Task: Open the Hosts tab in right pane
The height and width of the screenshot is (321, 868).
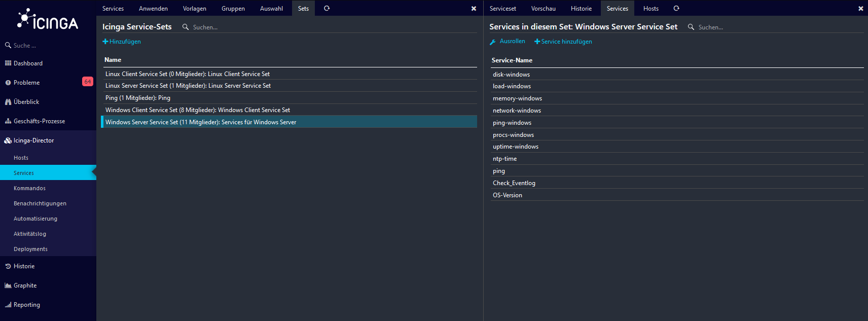Action: coord(651,8)
